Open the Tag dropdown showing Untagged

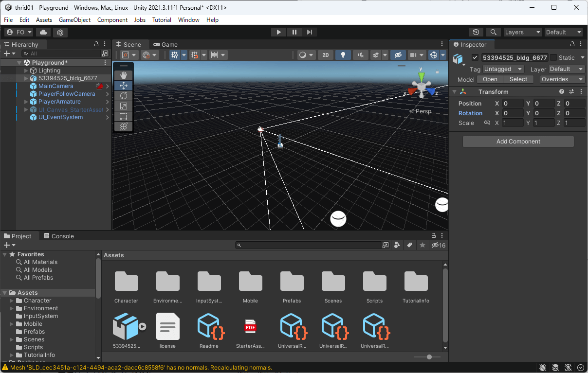click(x=503, y=69)
